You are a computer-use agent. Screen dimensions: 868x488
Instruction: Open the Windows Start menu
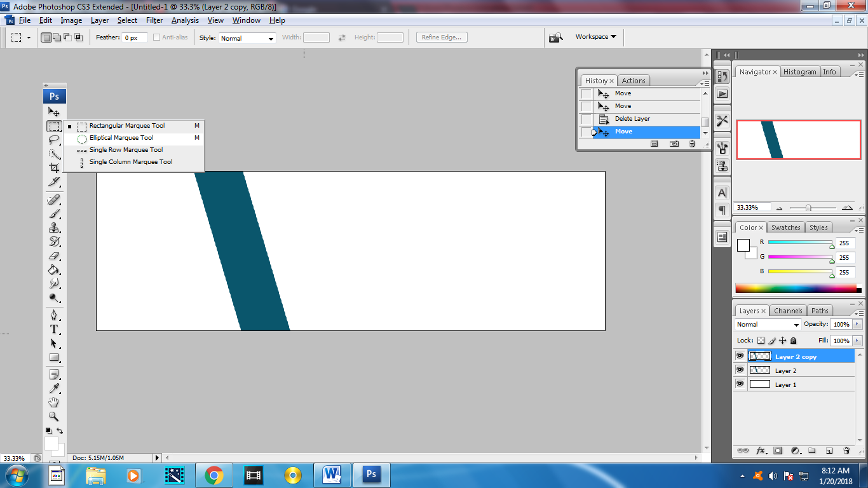pos(15,475)
